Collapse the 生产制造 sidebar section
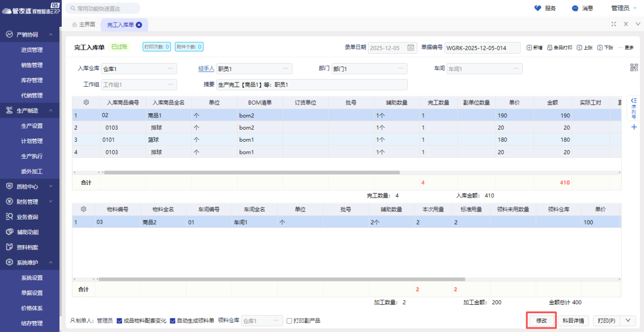644x332 pixels. pos(50,111)
